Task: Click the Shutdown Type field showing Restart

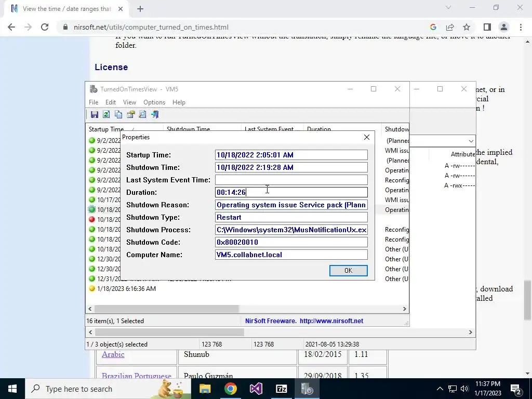Action: click(x=291, y=217)
